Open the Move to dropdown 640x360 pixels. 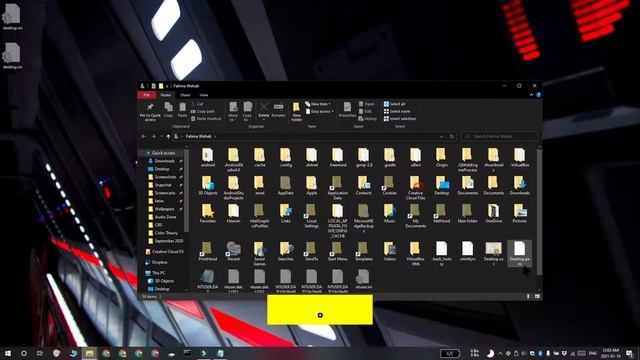click(x=233, y=111)
